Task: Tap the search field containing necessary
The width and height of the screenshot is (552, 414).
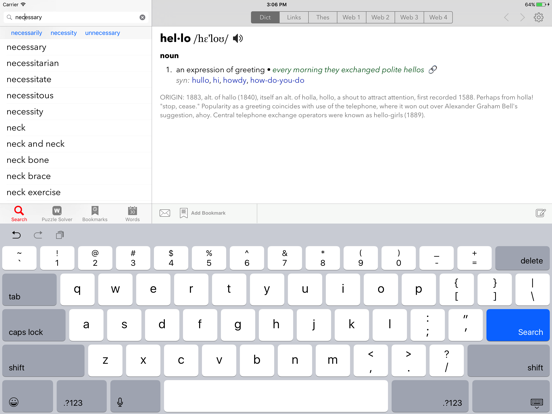Action: click(x=76, y=17)
